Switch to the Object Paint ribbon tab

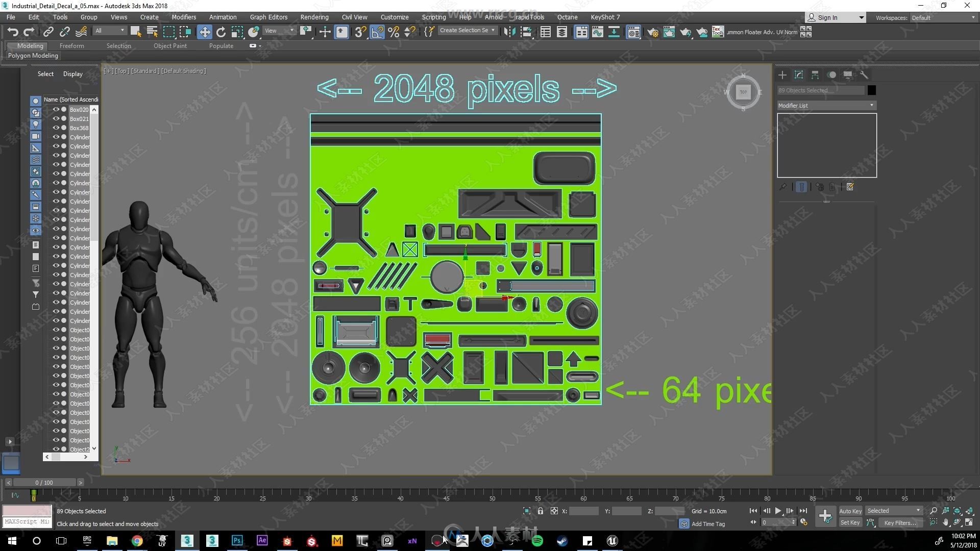[170, 46]
